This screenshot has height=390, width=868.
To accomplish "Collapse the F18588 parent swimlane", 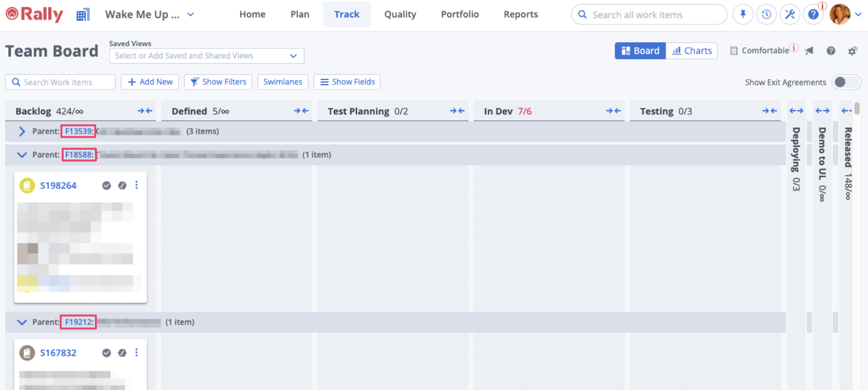I will point(22,155).
